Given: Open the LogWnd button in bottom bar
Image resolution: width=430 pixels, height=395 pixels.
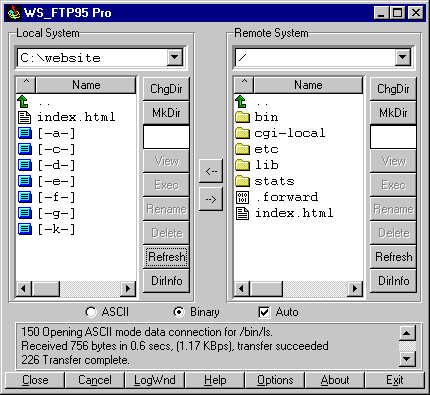Looking at the screenshot, I should pyautogui.click(x=155, y=380).
